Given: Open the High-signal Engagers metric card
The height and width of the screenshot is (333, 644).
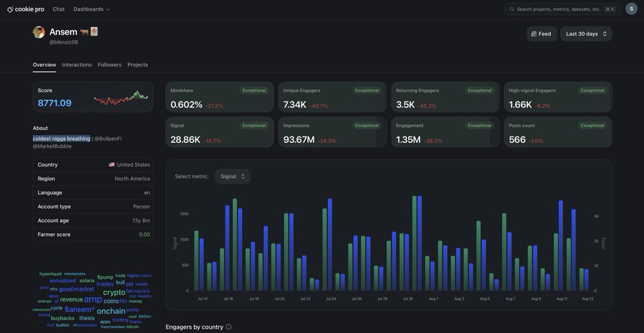Looking at the screenshot, I should click(558, 96).
